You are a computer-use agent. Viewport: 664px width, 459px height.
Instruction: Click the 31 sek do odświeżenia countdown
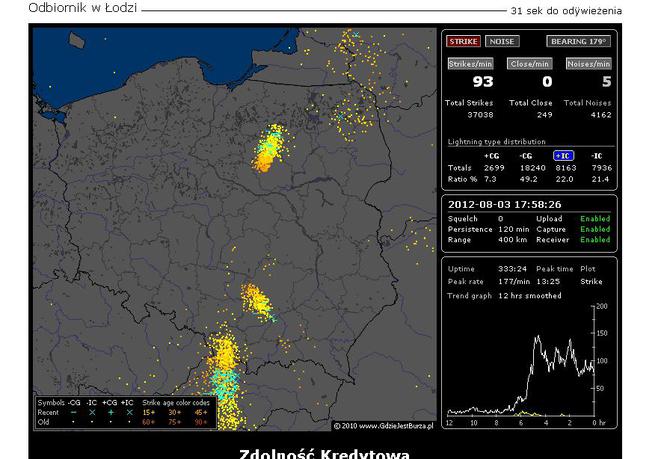click(x=566, y=11)
